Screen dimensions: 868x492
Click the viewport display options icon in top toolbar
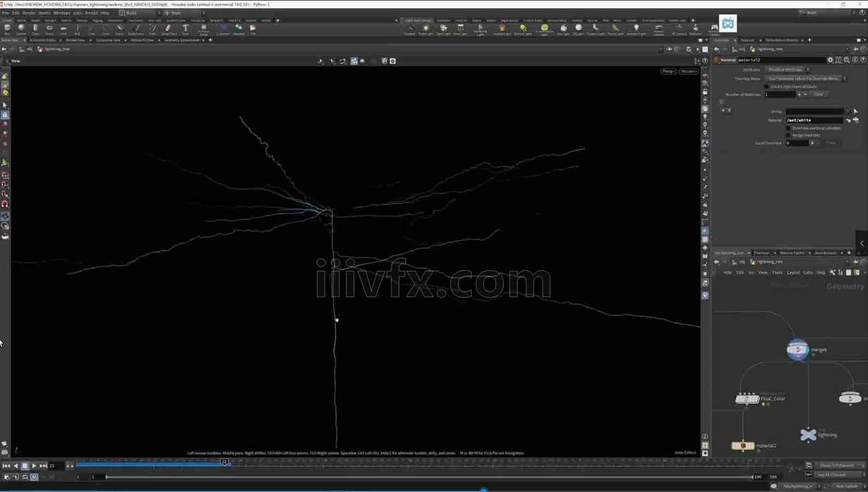coord(393,61)
